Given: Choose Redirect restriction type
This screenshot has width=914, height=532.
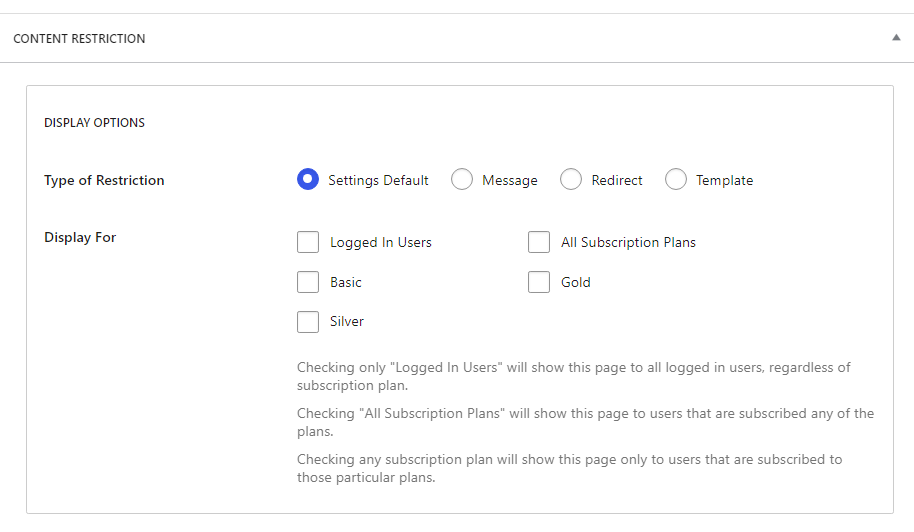Looking at the screenshot, I should click(571, 179).
